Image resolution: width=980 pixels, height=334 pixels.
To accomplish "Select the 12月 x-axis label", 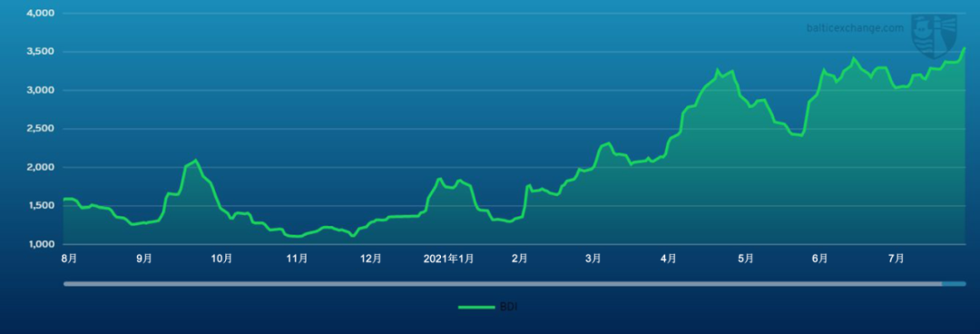I will [371, 259].
